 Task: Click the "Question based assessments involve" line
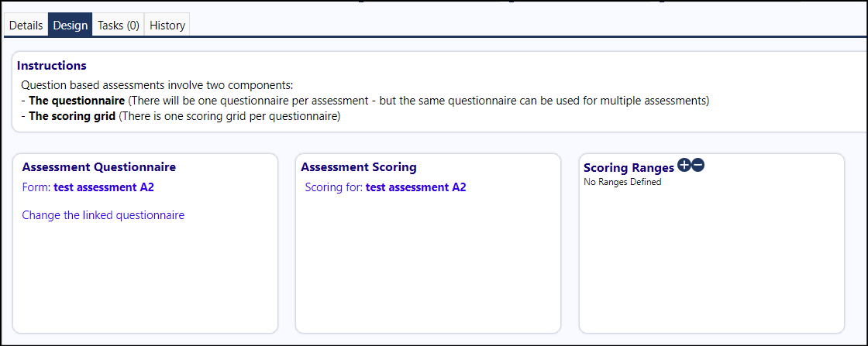(157, 86)
